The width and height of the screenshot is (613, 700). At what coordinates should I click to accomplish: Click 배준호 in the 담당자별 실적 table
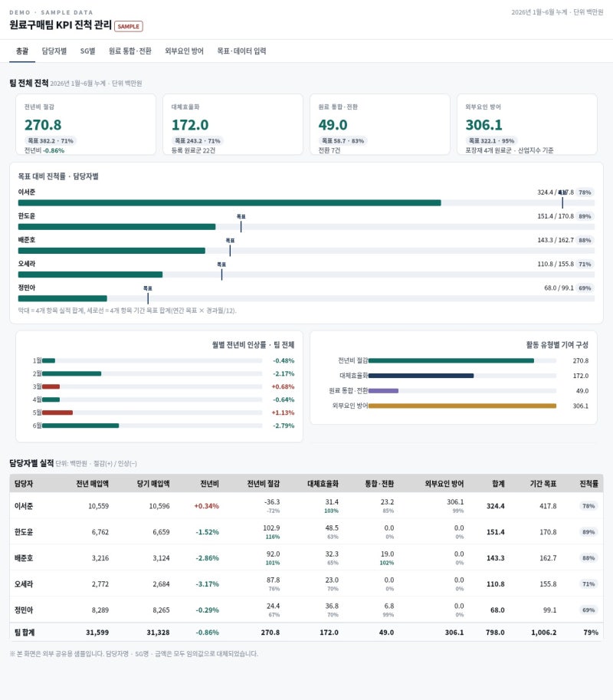(x=24, y=558)
